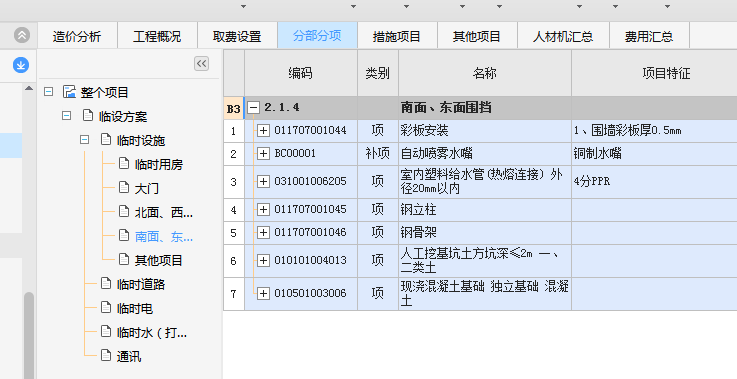The height and width of the screenshot is (379, 737).
Task: Expand row BC00001 自动喷雾水嘴
Action: pos(263,154)
